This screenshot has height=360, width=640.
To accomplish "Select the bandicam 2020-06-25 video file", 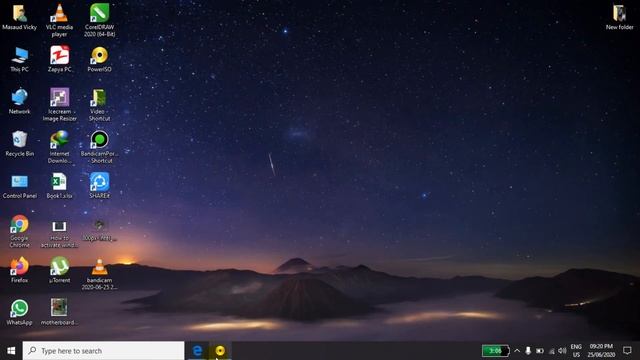I will [x=100, y=274].
